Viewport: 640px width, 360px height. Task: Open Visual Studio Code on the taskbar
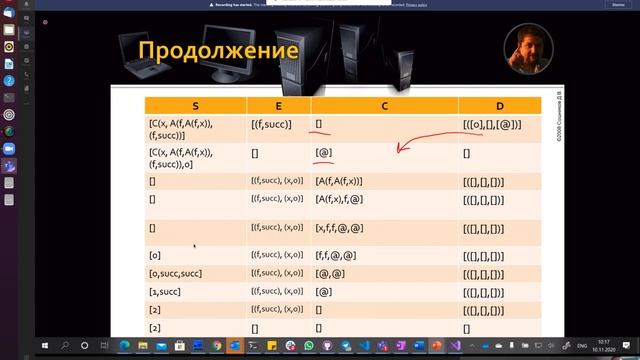[364, 346]
